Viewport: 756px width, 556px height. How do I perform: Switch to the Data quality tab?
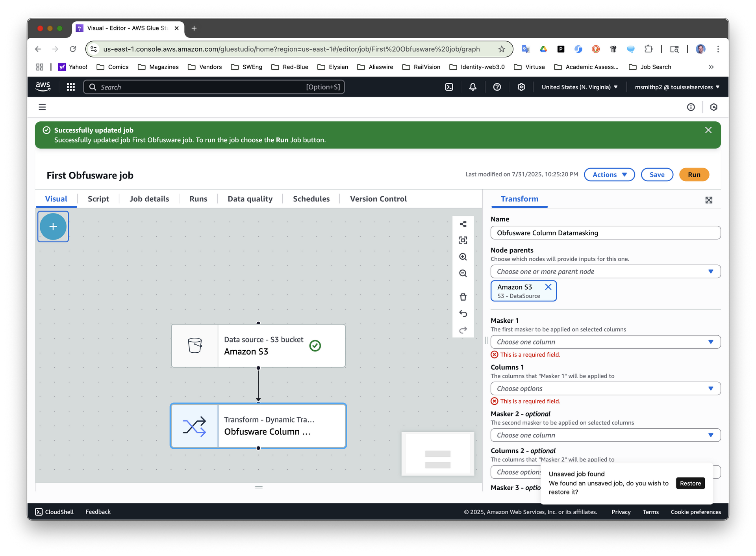[250, 199]
